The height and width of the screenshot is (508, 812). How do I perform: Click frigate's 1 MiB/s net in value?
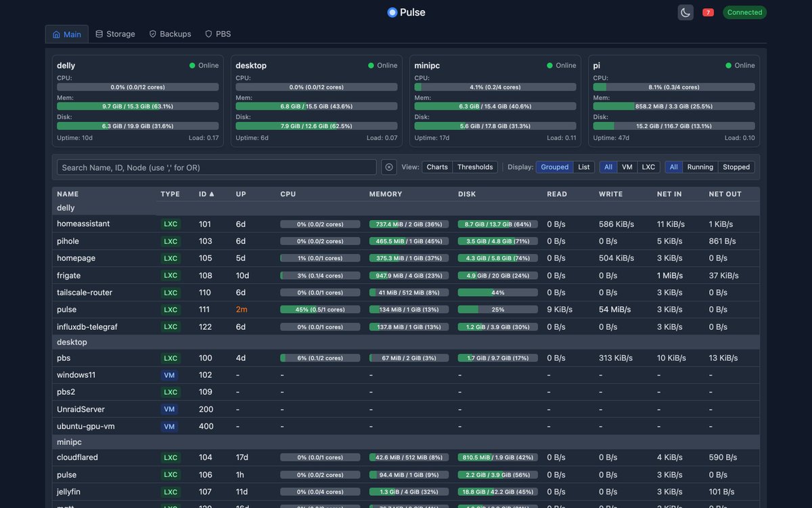coord(670,276)
